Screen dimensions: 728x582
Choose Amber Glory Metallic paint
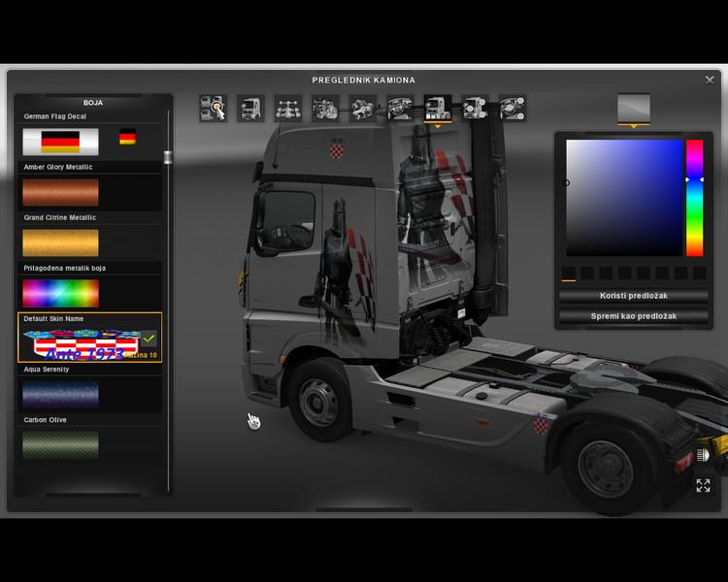click(x=60, y=192)
